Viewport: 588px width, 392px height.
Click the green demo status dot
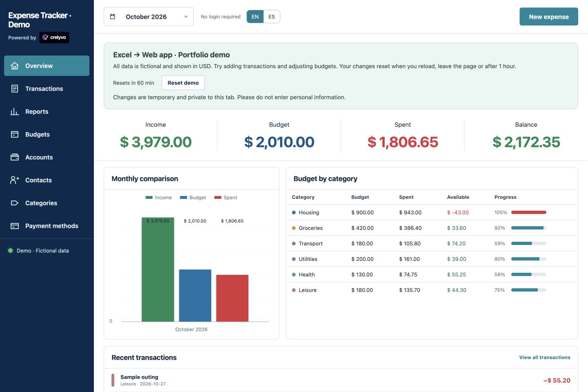click(x=11, y=251)
